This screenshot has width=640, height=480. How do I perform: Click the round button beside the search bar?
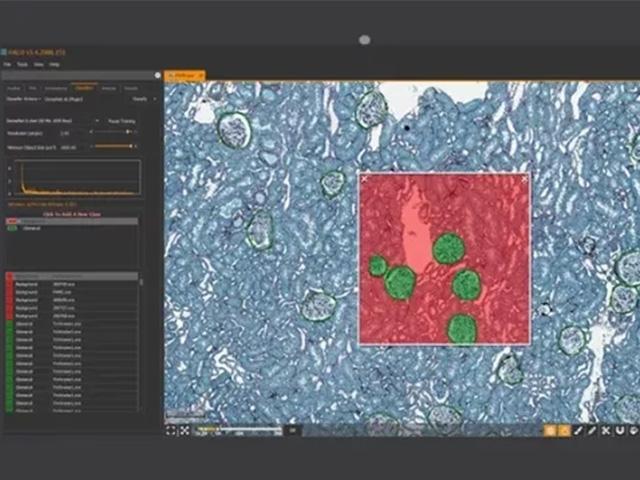(x=158, y=75)
